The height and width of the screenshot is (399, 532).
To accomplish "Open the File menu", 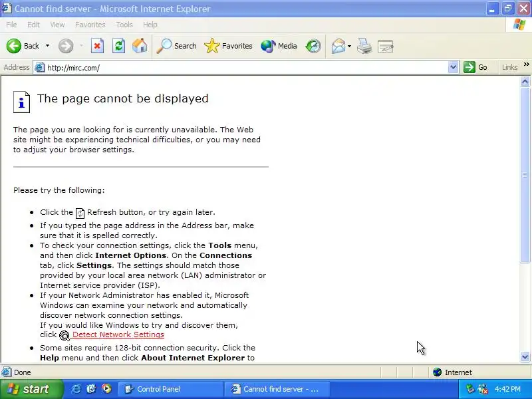I will pyautogui.click(x=11, y=25).
